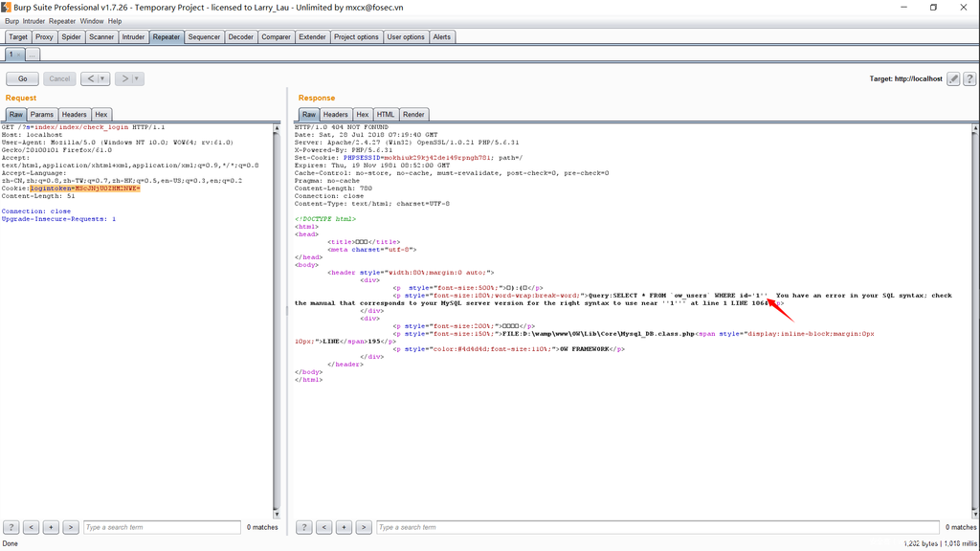
Task: Add new Repeater tab with '...' tab
Action: 33,55
